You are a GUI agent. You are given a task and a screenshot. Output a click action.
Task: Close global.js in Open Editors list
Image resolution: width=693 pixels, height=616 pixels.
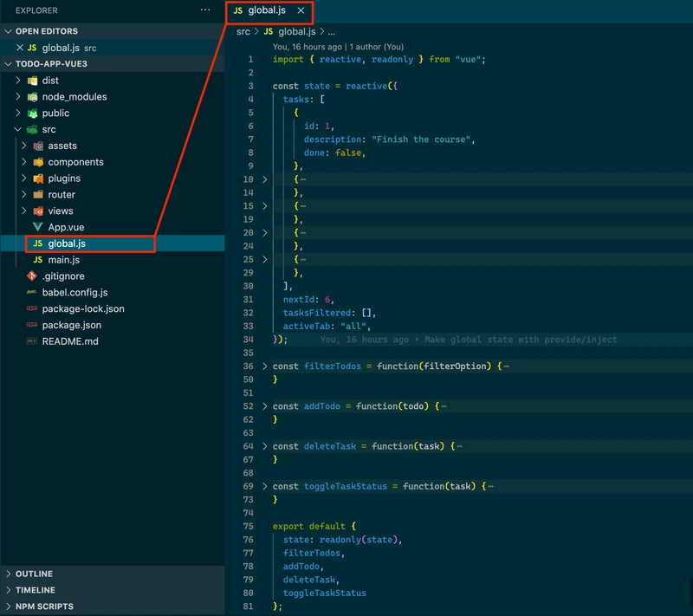coord(19,48)
